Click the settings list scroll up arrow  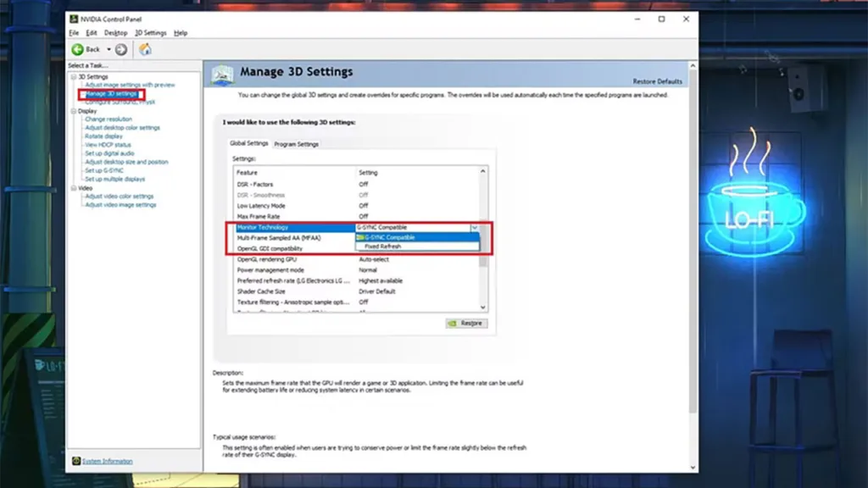click(x=483, y=171)
